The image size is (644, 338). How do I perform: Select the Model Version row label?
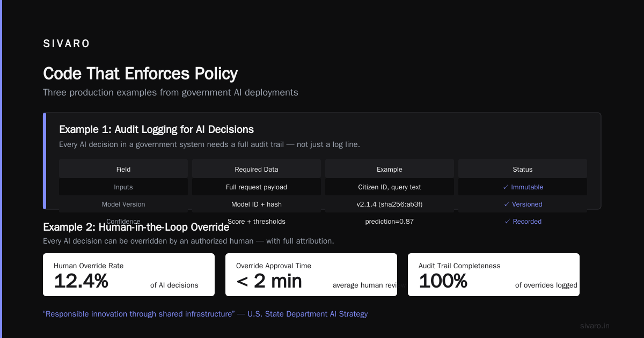click(123, 204)
